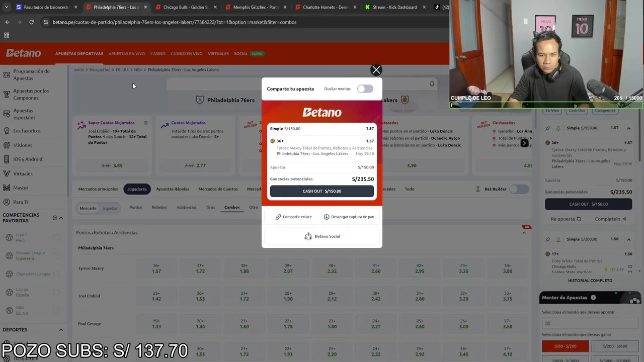Select the Todo markets tab

[410, 189]
